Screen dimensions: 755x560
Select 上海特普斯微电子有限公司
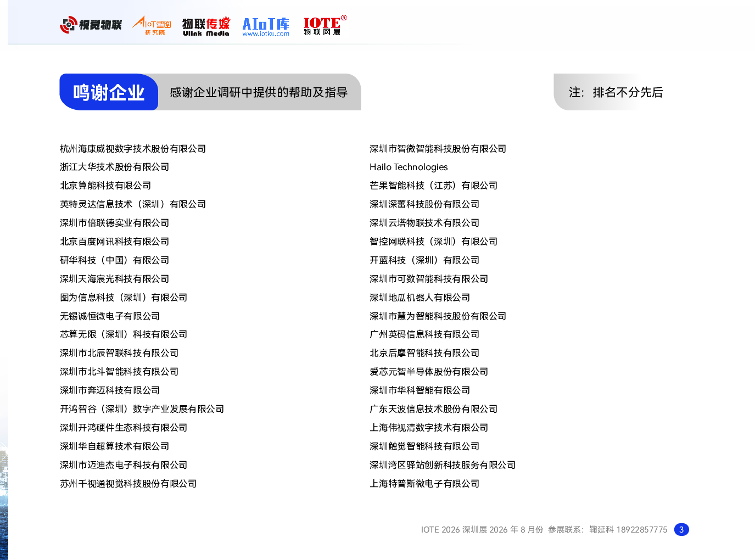pyautogui.click(x=424, y=484)
